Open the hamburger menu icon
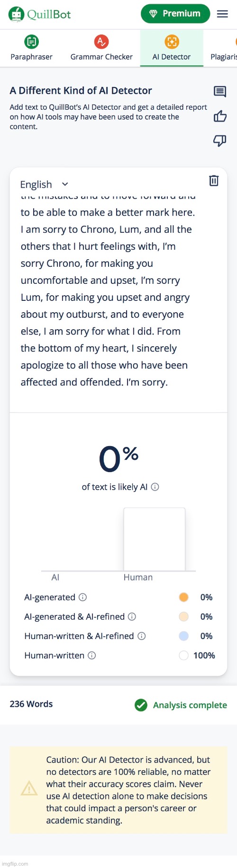Screen dimensions: 237x868 coord(222,14)
